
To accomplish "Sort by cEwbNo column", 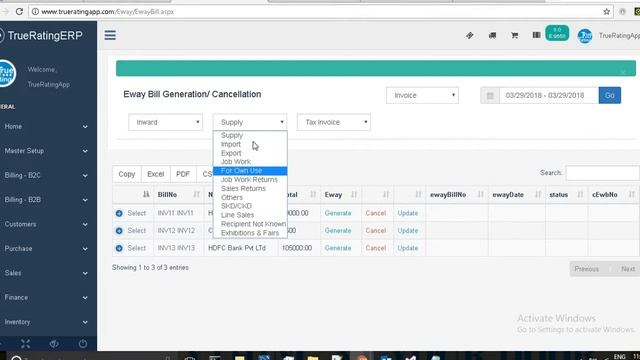I will (613, 195).
